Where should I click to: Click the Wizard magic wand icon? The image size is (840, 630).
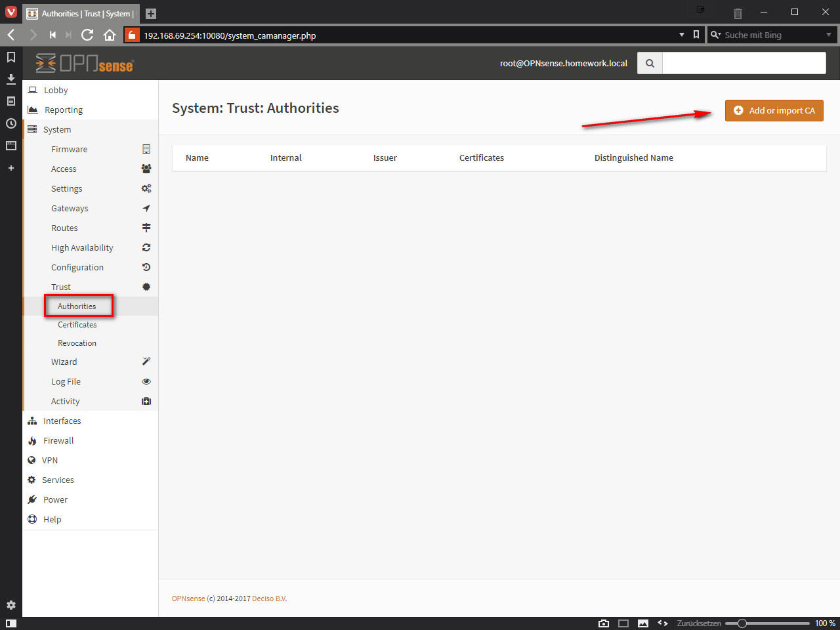(x=146, y=362)
